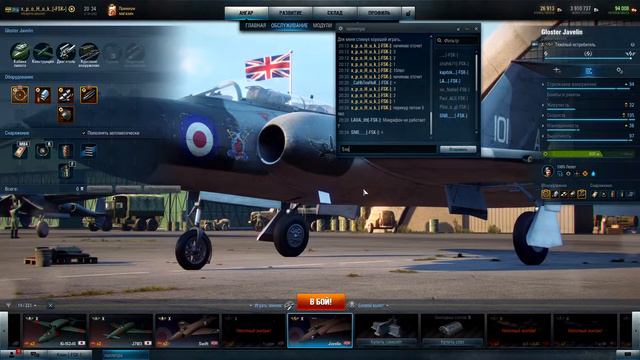Open the АНГАР tab

pyautogui.click(x=246, y=13)
